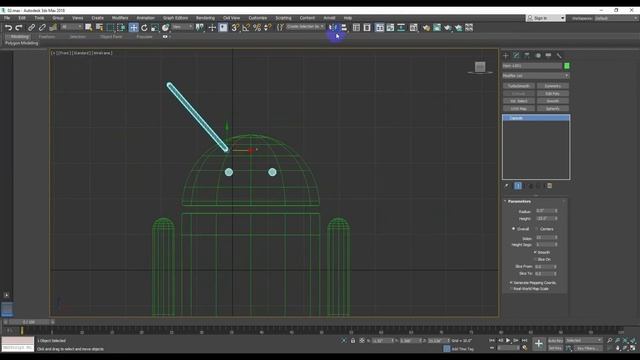
Task: Open the Customize menu
Action: click(x=258, y=18)
